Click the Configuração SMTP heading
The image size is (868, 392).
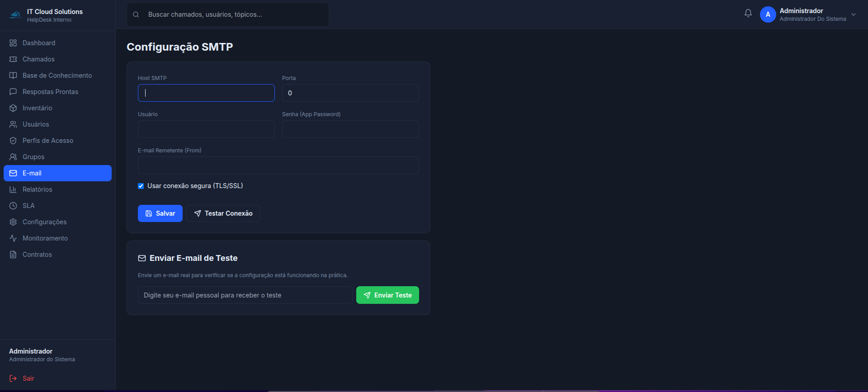pyautogui.click(x=180, y=47)
